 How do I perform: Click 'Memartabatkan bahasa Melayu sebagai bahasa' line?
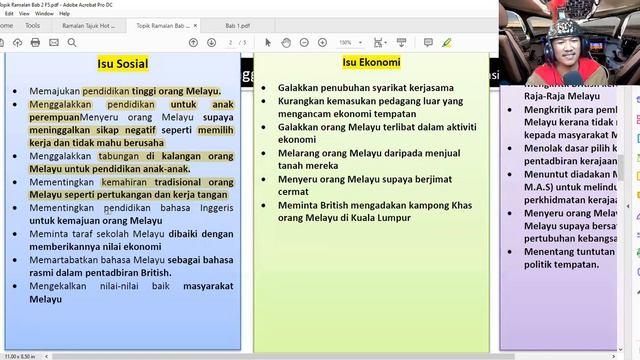pos(131,260)
